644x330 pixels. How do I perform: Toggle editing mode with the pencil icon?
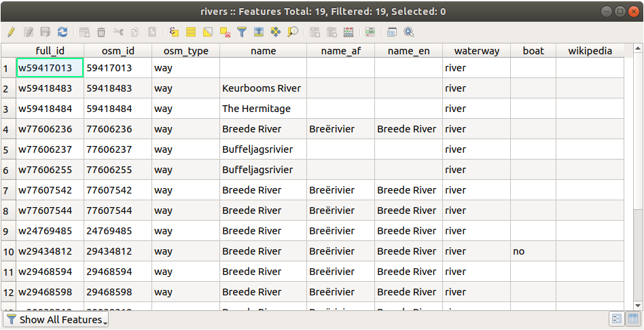point(11,32)
